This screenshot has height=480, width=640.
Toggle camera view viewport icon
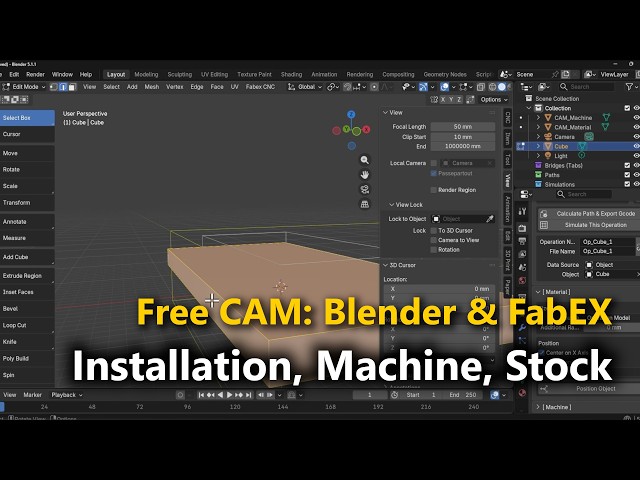(x=364, y=189)
